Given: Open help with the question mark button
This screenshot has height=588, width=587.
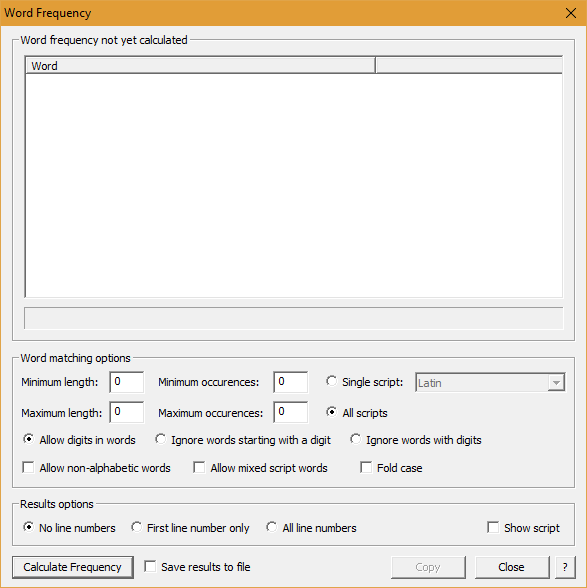Looking at the screenshot, I should click(565, 567).
